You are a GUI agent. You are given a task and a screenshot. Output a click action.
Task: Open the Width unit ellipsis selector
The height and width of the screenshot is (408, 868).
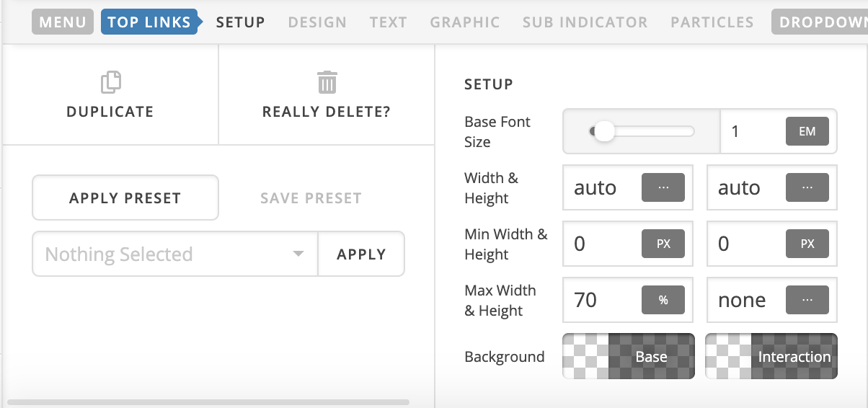point(663,188)
